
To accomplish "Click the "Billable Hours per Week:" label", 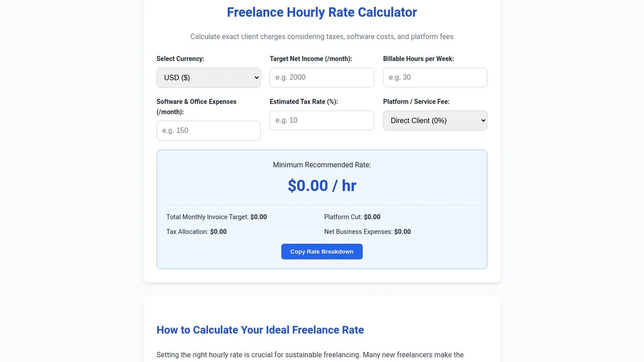I will pos(419,59).
